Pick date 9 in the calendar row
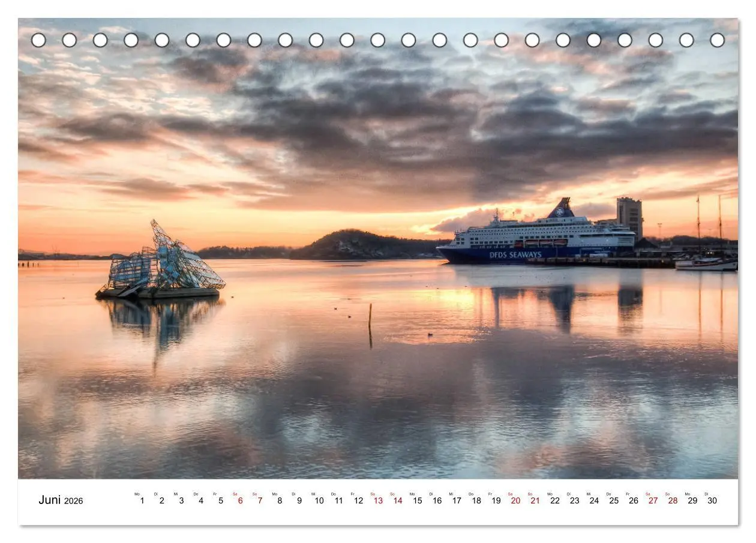The image size is (756, 543). (299, 500)
